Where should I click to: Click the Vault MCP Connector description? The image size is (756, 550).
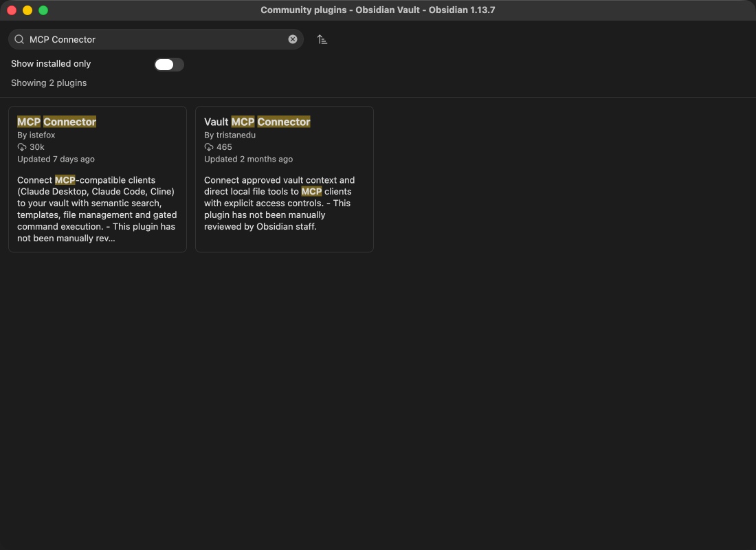[x=280, y=203]
